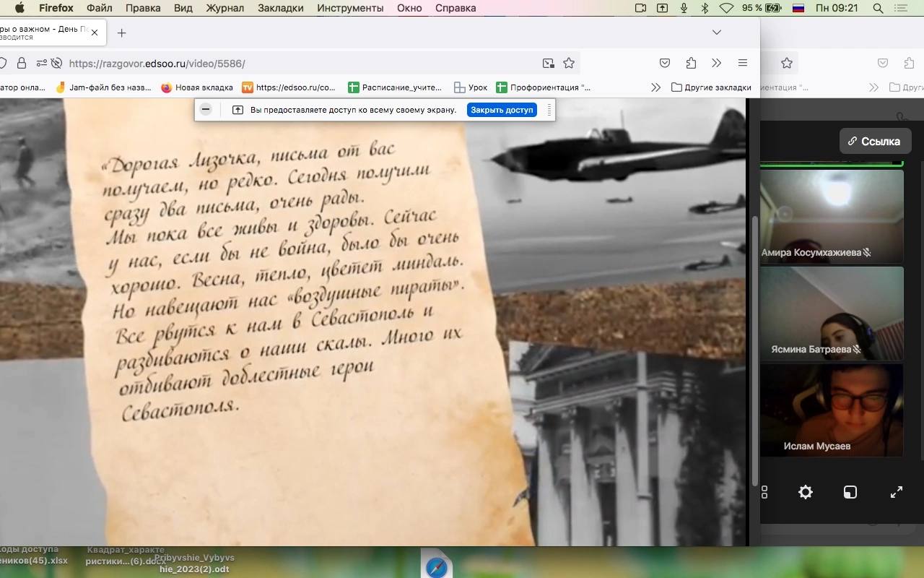This screenshot has height=578, width=924.
Task: Toggle the macOS microphone status icon
Action: coord(684,8)
